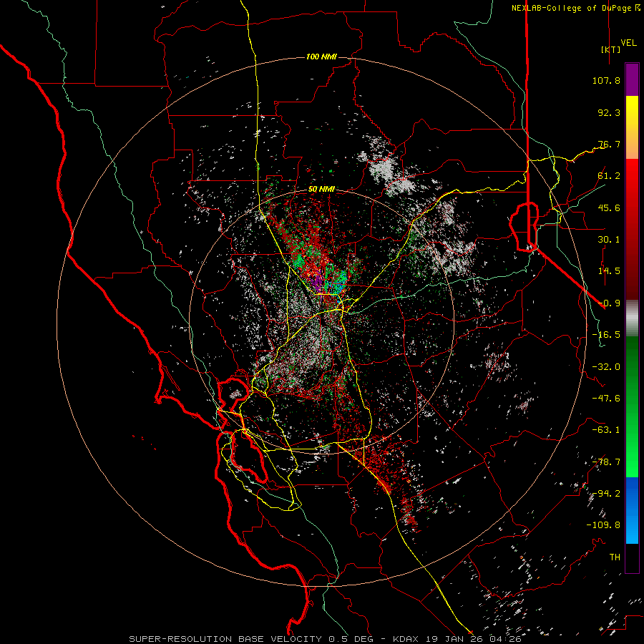Pick the green segment of the velocity scale
Screen dimensions: 644x644
(x=632, y=406)
